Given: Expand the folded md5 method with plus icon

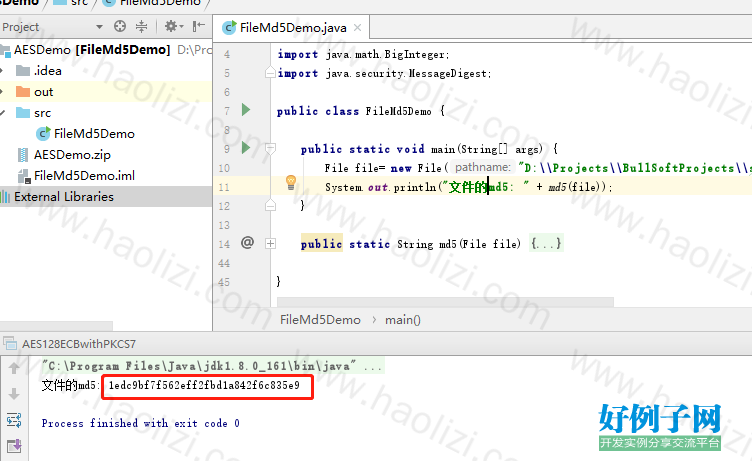Looking at the screenshot, I should coord(270,244).
